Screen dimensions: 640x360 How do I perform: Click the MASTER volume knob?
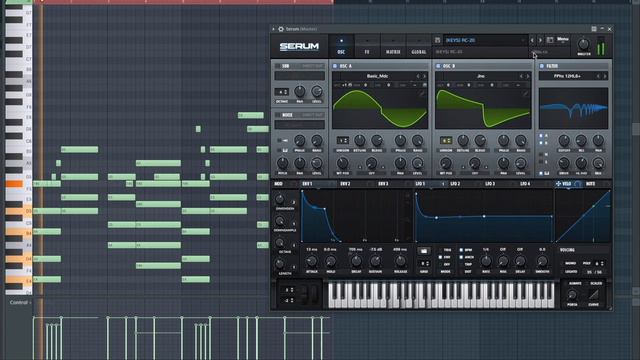click(584, 44)
